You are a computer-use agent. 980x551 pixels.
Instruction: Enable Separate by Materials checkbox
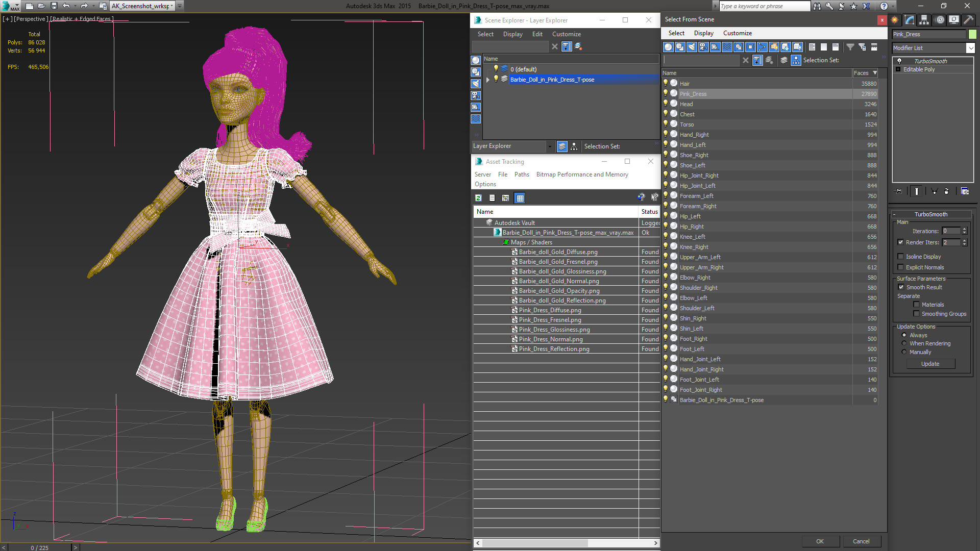[916, 305]
